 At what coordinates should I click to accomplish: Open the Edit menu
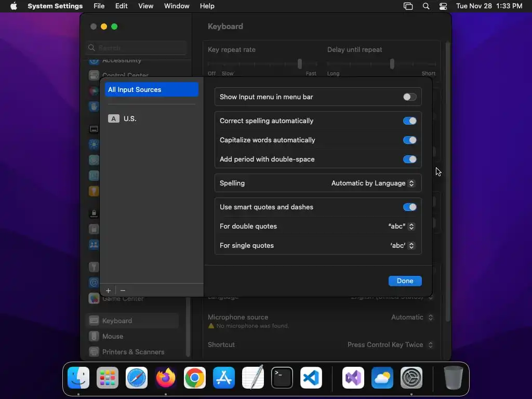coord(121,6)
